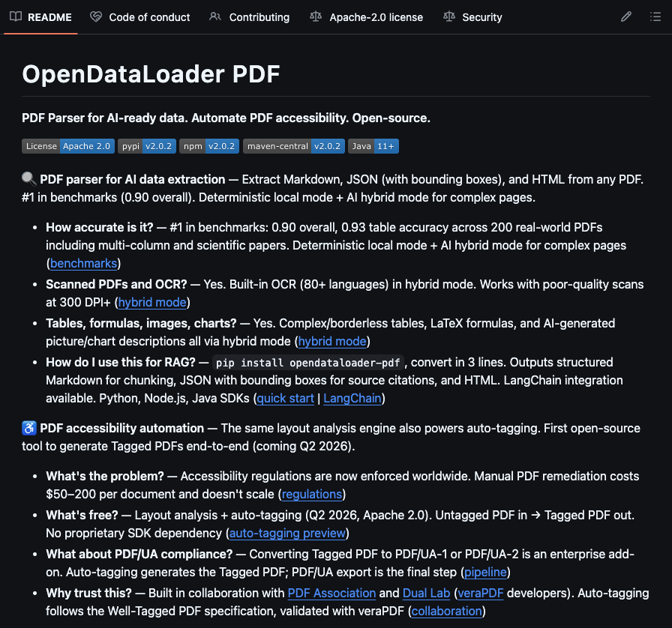Open the Security tab
This screenshot has width=672, height=628.
point(472,17)
